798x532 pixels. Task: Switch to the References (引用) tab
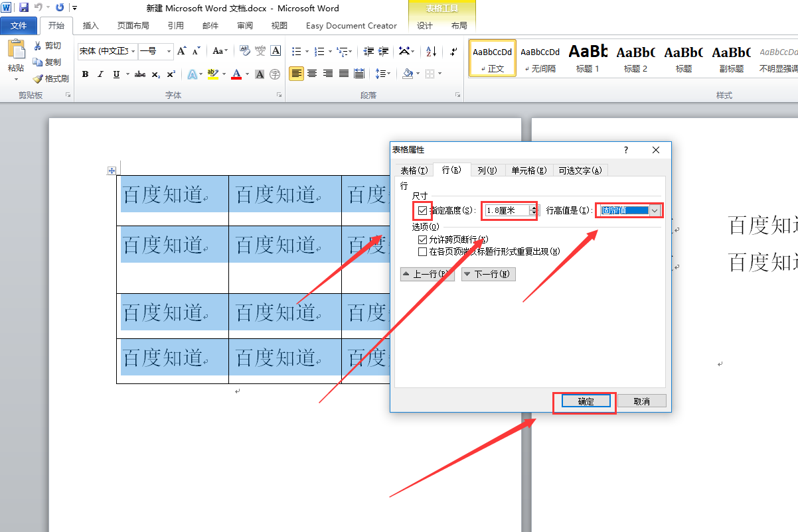click(176, 26)
